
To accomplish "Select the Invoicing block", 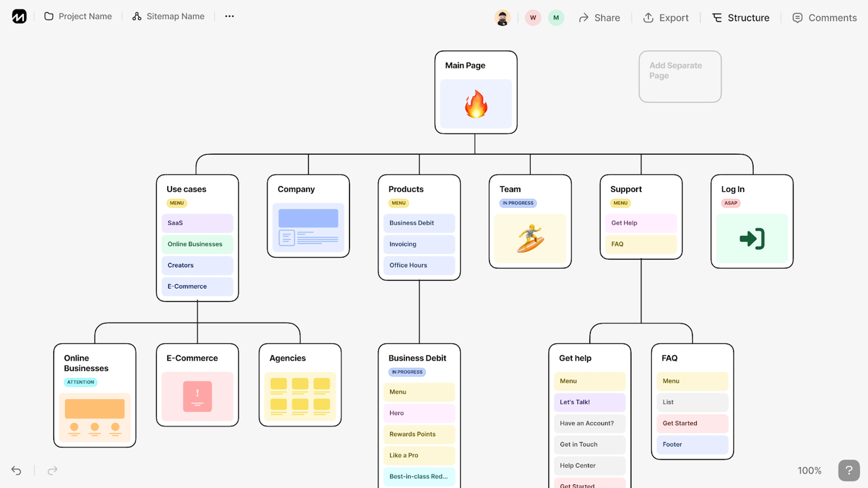I will click(419, 244).
